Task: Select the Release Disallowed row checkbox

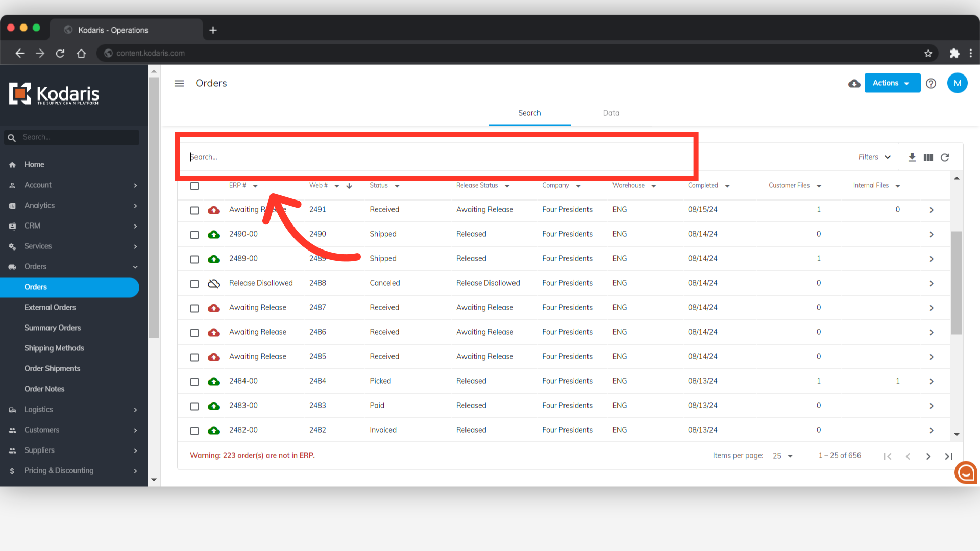Action: click(194, 284)
